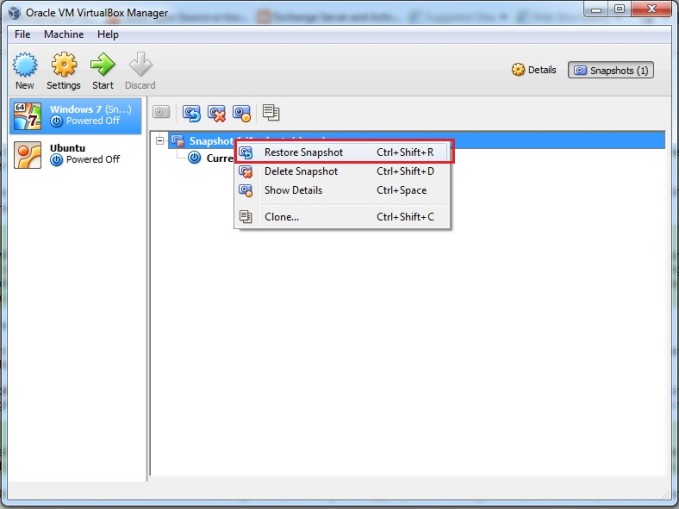The height and width of the screenshot is (509, 679).
Task: Choose Show Details from context menu
Action: coord(342,190)
